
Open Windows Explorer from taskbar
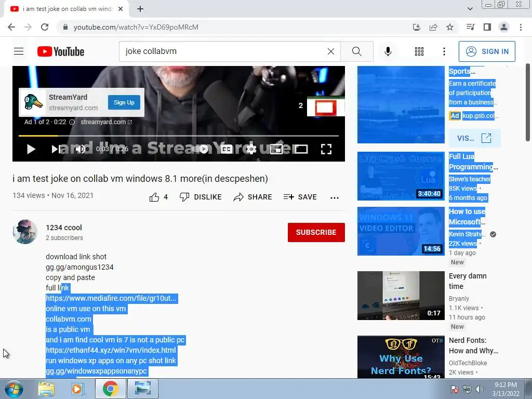coord(46,389)
